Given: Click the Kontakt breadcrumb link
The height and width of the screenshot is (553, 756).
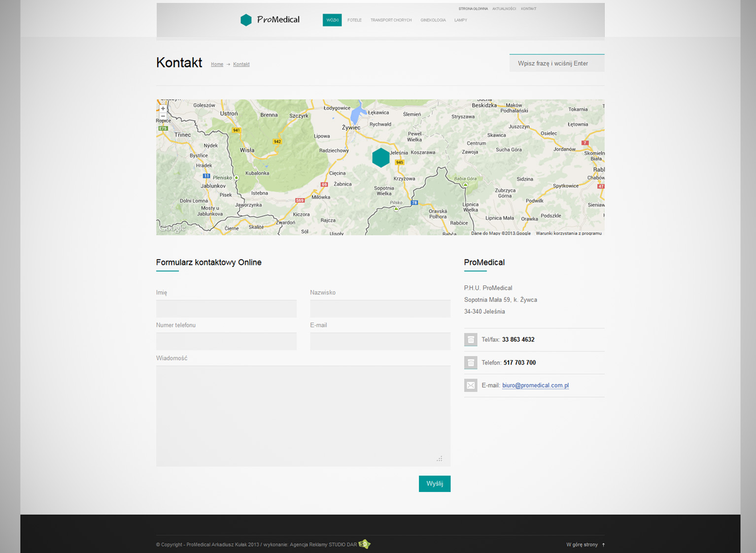Looking at the screenshot, I should (x=241, y=65).
